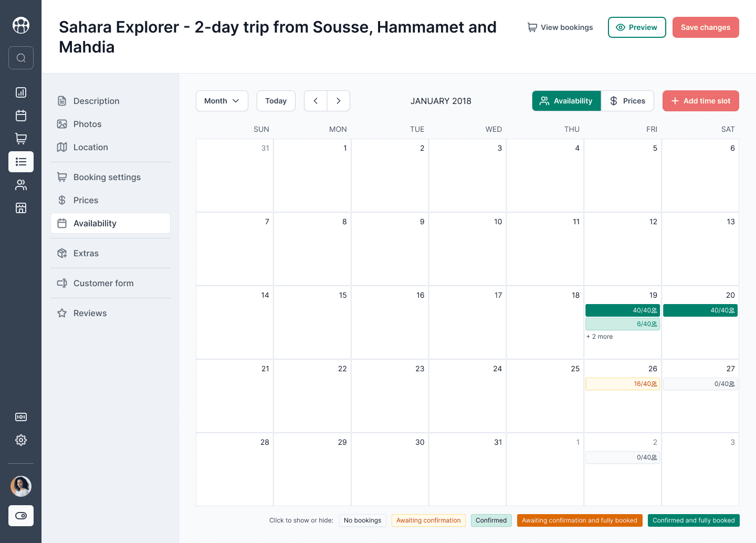Image resolution: width=756 pixels, height=543 pixels.
Task: Expand the Month view dropdown
Action: pos(222,101)
